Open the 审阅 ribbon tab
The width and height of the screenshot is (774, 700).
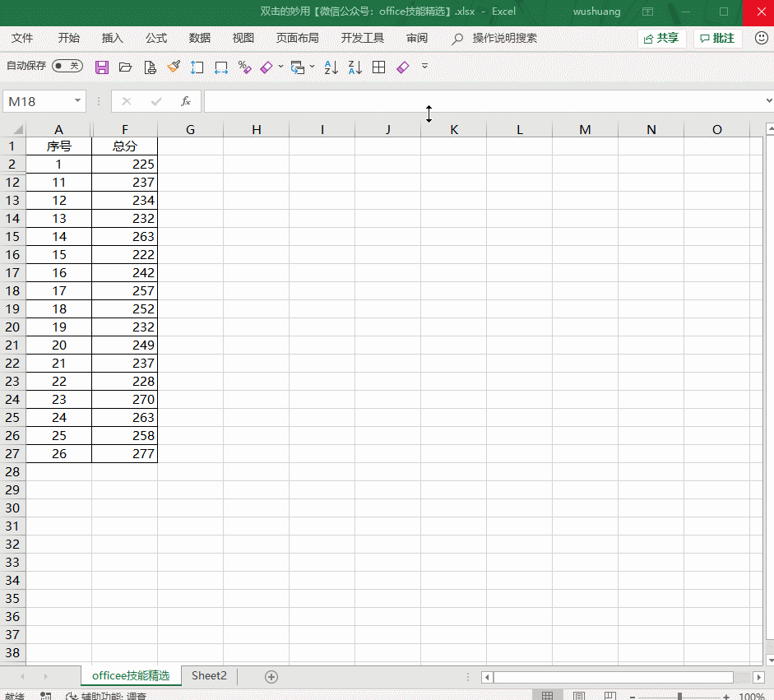coord(417,38)
